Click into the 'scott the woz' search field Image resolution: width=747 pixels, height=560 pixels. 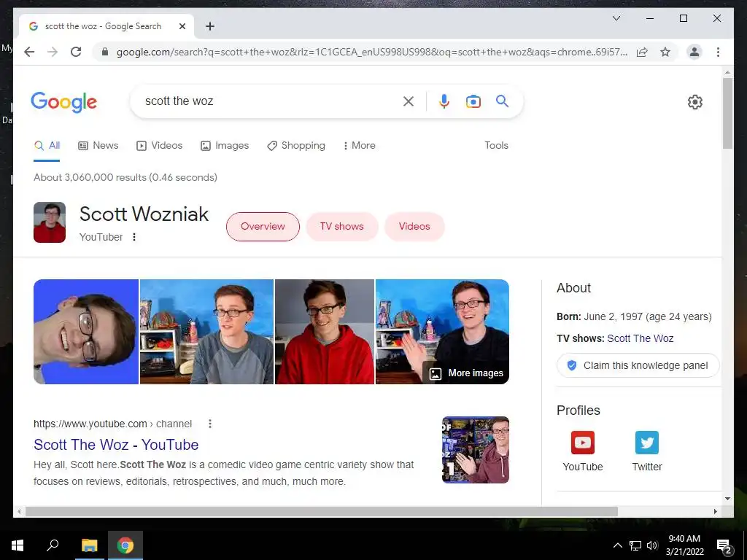(x=267, y=101)
